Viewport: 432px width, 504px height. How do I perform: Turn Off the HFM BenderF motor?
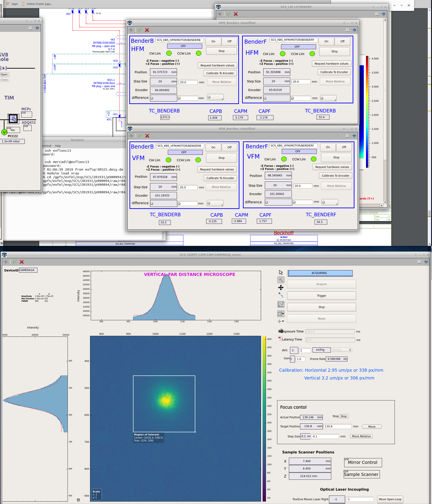coord(342,41)
